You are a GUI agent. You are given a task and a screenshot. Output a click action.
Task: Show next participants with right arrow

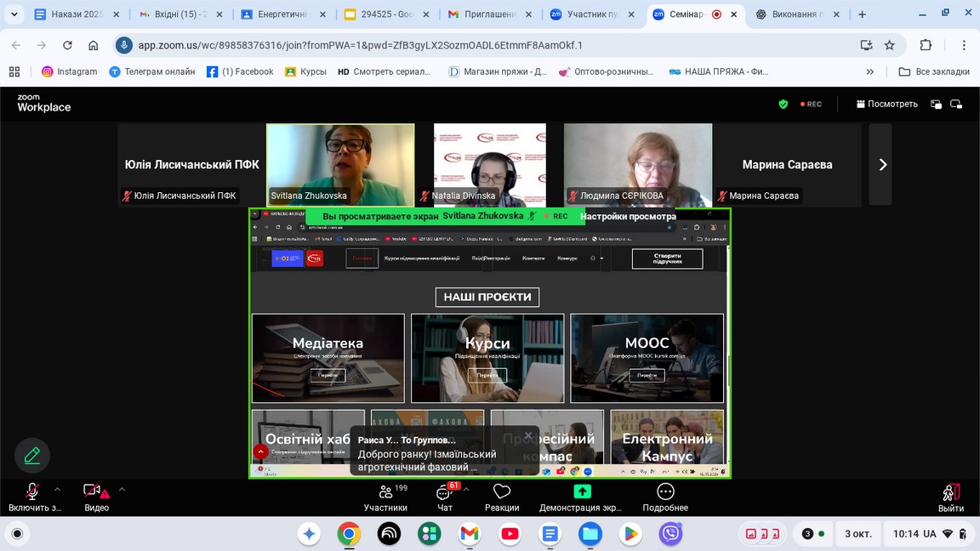coord(882,165)
